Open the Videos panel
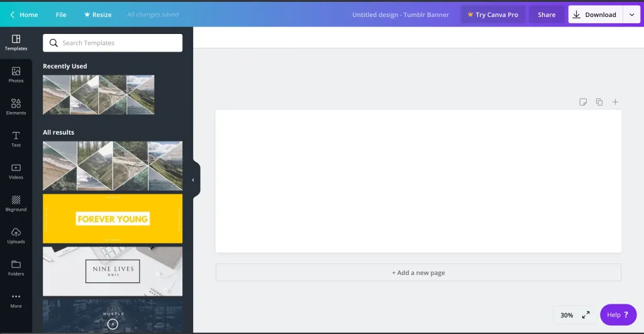Viewport: 644px width, 334px height. (x=16, y=171)
